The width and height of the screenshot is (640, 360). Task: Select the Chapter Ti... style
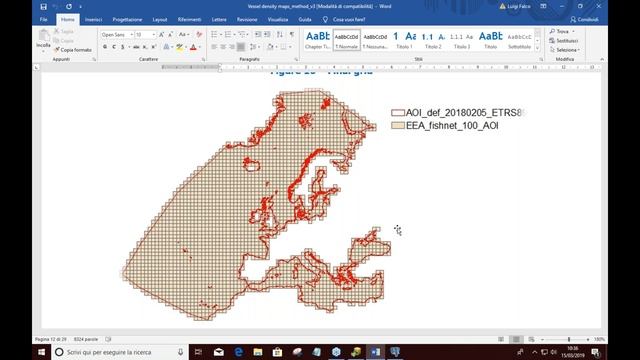(x=318, y=40)
